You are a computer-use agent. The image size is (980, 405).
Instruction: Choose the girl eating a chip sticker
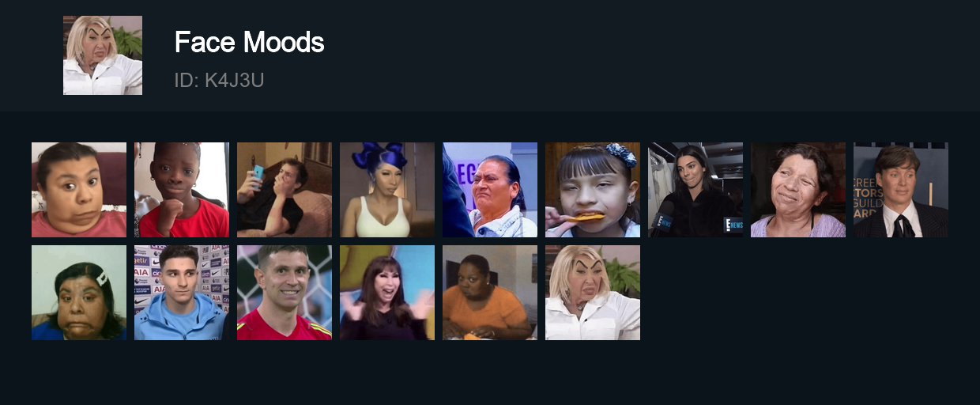[593, 190]
